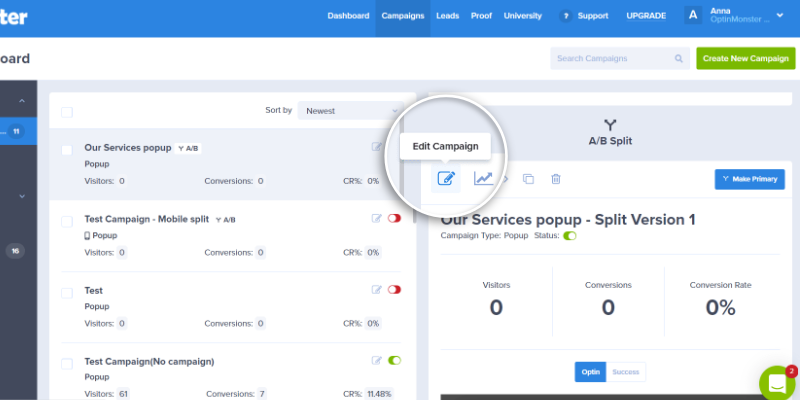Open the Proof nav item
This screenshot has width=800, height=400.
(481, 16)
